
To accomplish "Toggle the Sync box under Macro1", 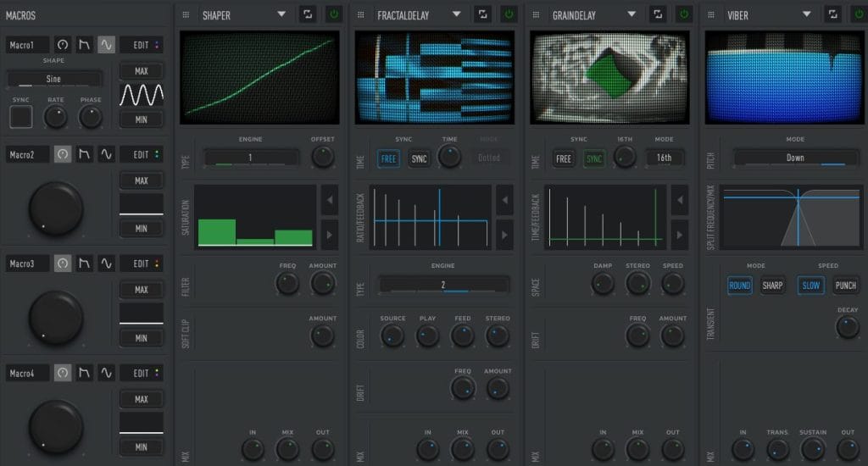I will click(x=20, y=117).
